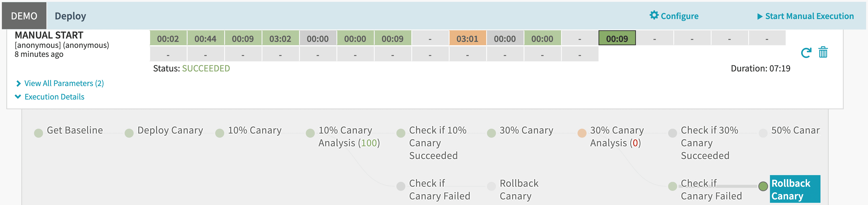
Task: Click the Get Baseline stage circle
Action: pyautogui.click(x=39, y=133)
